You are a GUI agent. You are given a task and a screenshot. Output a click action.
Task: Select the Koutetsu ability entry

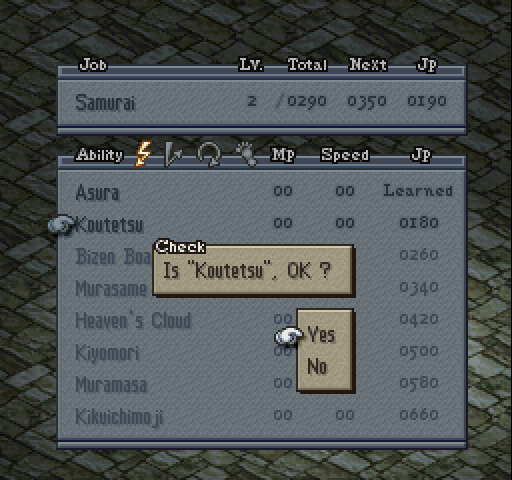[x=262, y=224]
